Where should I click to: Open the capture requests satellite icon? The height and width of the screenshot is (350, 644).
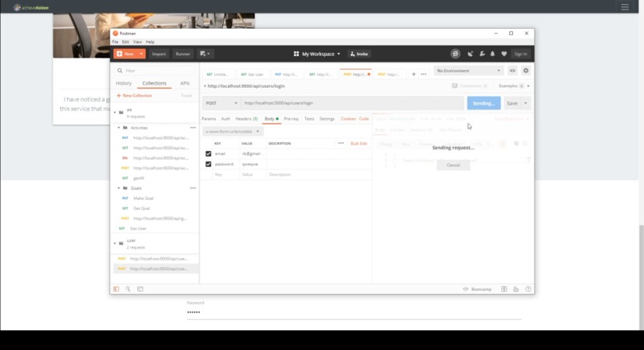(471, 54)
